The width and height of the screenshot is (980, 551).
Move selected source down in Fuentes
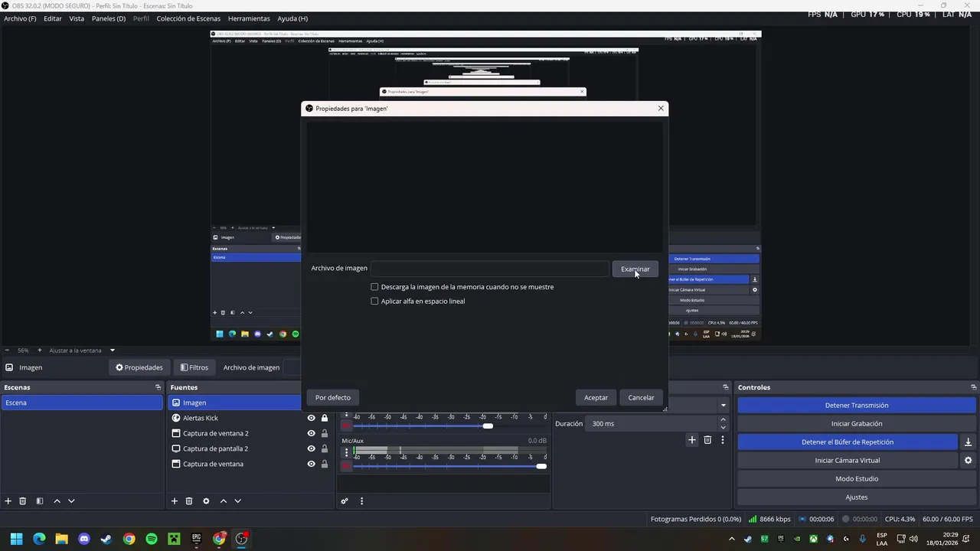pyautogui.click(x=237, y=501)
